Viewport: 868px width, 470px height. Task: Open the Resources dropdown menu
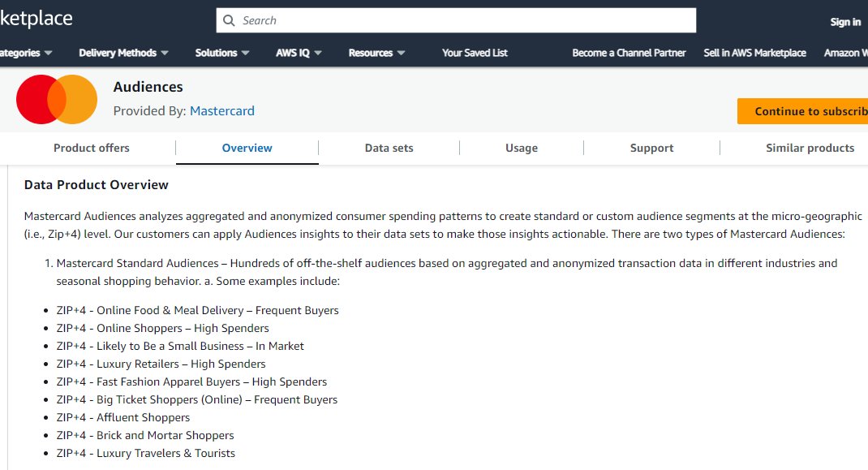[376, 53]
